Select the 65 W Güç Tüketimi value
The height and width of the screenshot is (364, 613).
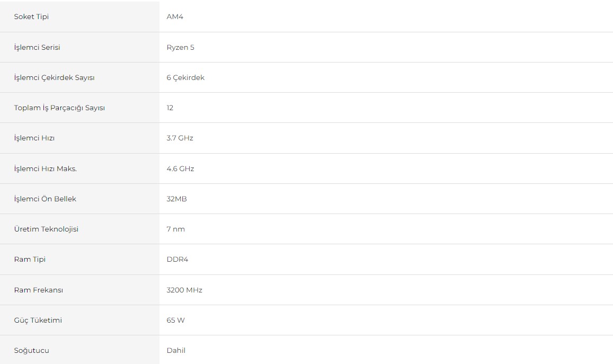click(x=175, y=320)
